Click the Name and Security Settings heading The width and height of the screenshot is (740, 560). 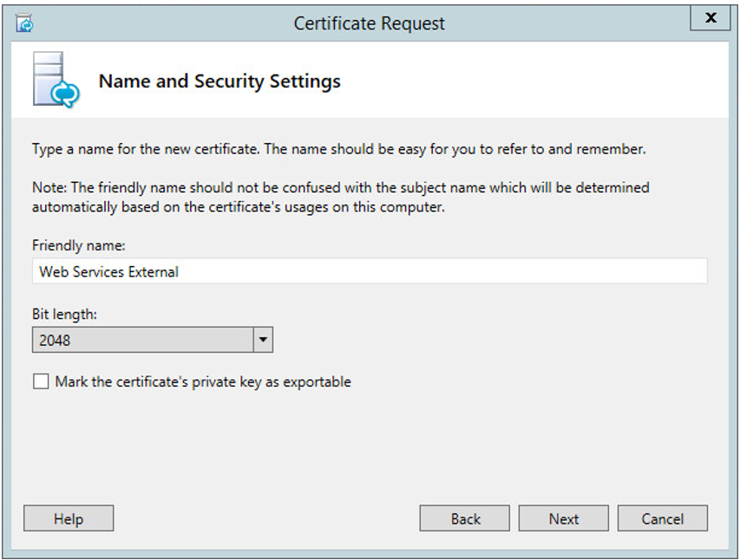click(219, 81)
